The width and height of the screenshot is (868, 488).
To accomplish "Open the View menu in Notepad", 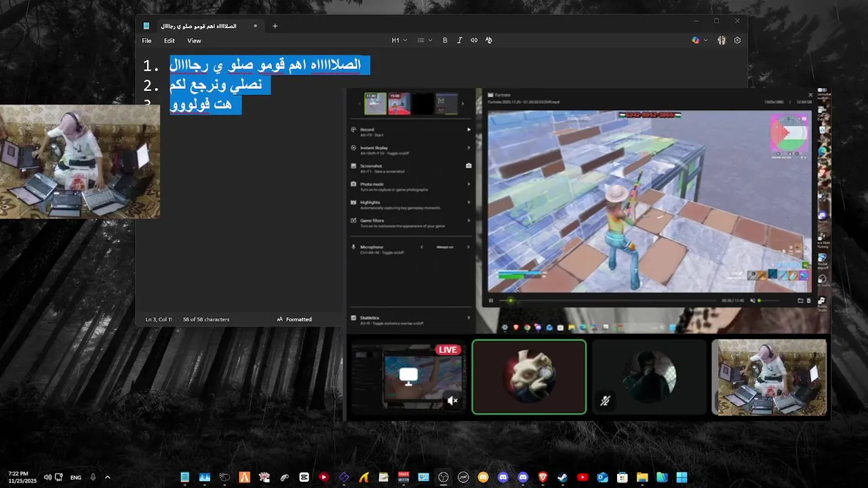I will [194, 41].
